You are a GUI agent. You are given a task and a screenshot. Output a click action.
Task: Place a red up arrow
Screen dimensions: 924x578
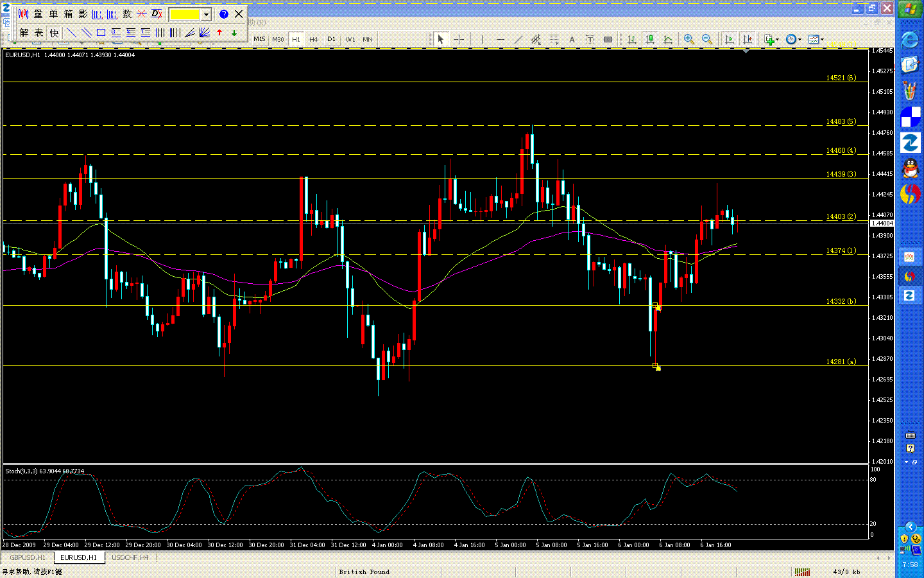pyautogui.click(x=219, y=33)
